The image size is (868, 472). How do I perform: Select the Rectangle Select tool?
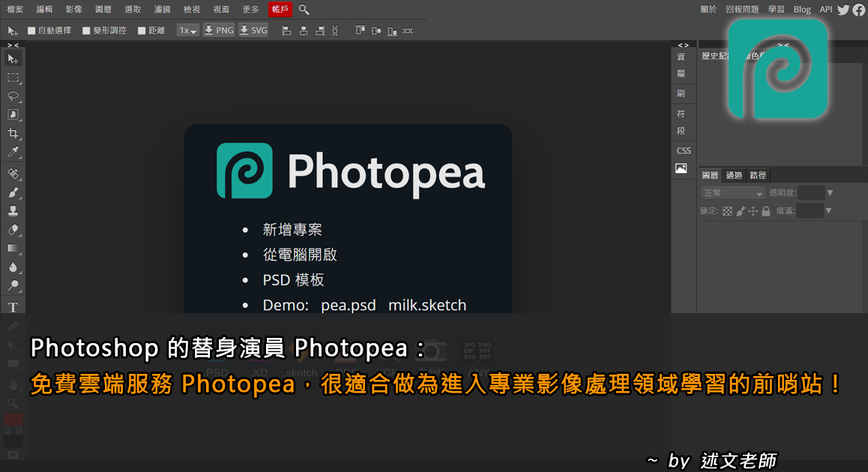click(13, 78)
